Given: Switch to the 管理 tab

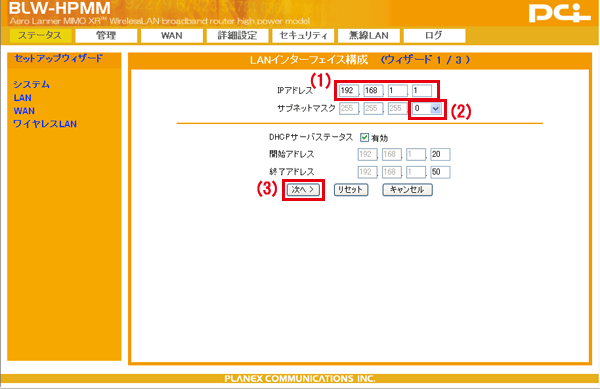Looking at the screenshot, I should [106, 36].
